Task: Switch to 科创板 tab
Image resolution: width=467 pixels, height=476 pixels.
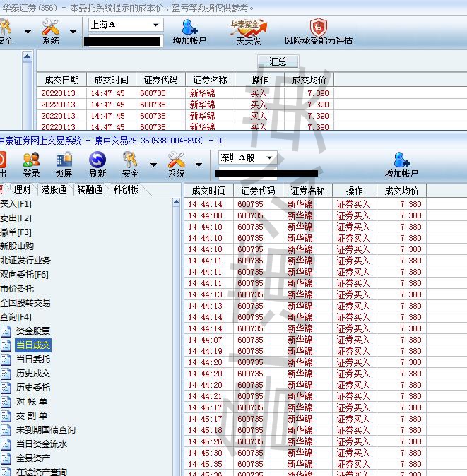Action: pos(126,190)
